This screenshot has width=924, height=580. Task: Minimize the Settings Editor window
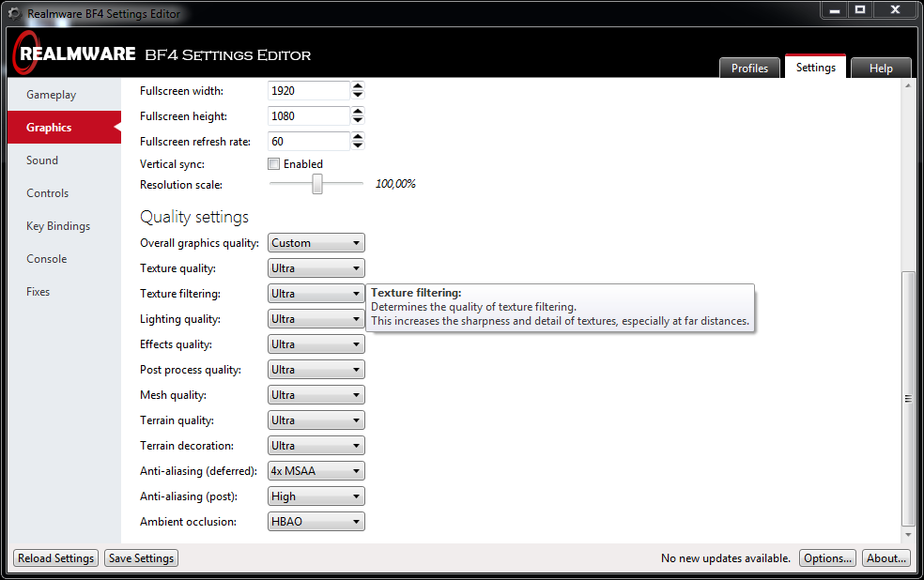coord(835,10)
